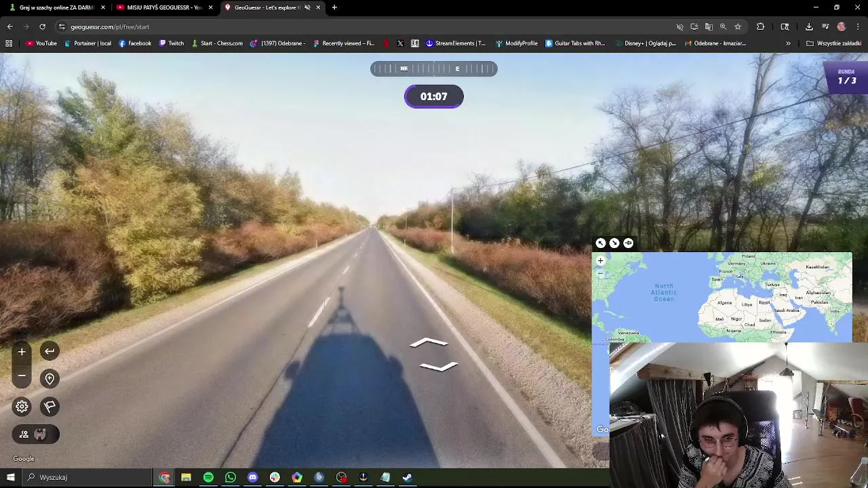Viewport: 868px width, 488px height.
Task: Open Twitch bookmark
Action: coord(172,43)
